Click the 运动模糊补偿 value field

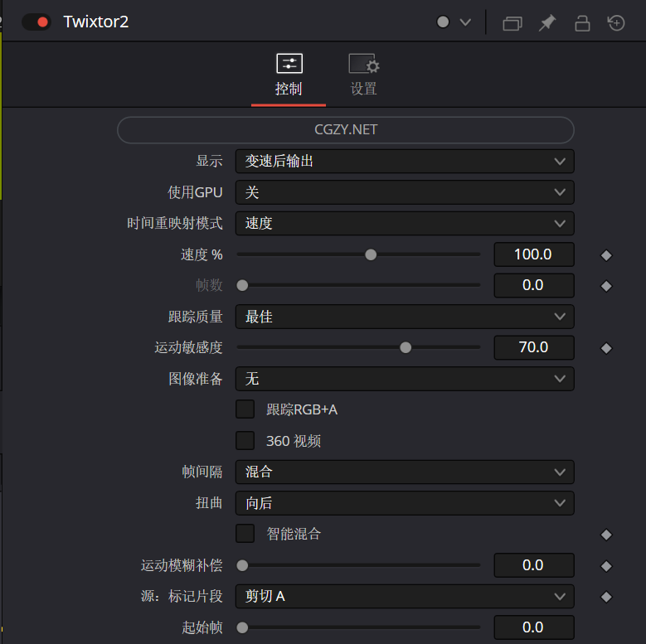click(534, 565)
